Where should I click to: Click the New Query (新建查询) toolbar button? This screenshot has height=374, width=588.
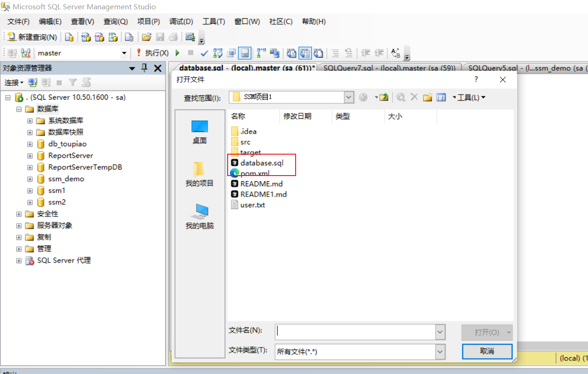33,37
